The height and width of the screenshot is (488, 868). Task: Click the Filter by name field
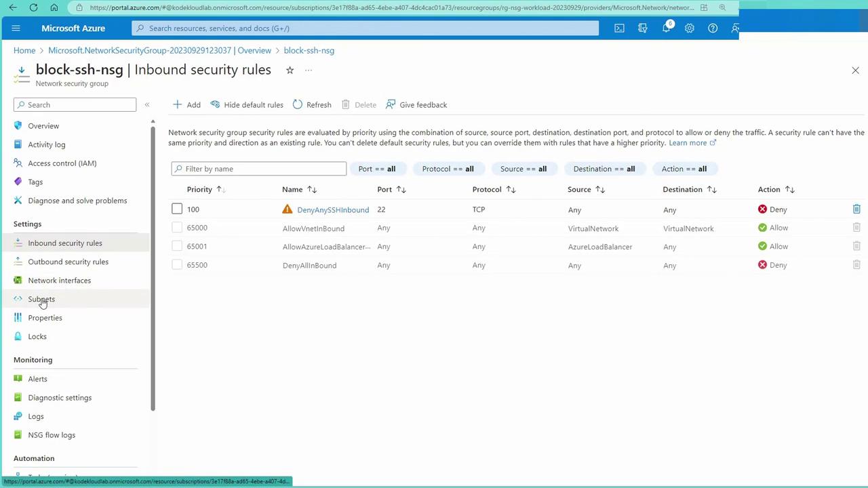(259, 169)
